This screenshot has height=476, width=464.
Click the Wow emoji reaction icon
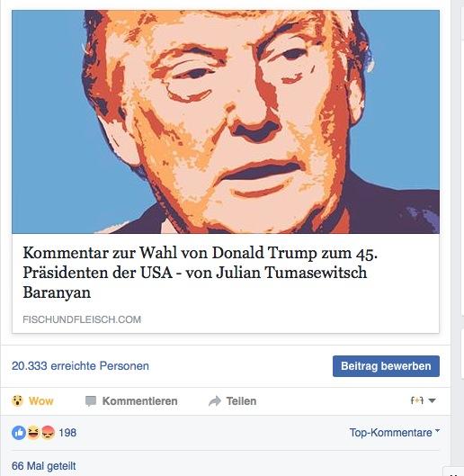coord(17,400)
